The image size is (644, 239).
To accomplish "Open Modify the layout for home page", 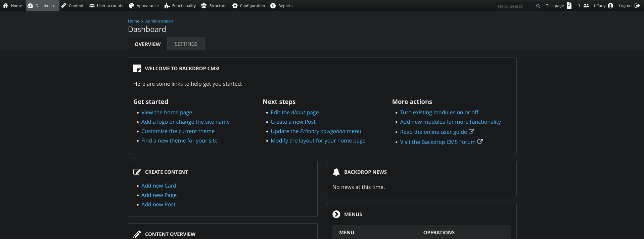I will pyautogui.click(x=318, y=141).
